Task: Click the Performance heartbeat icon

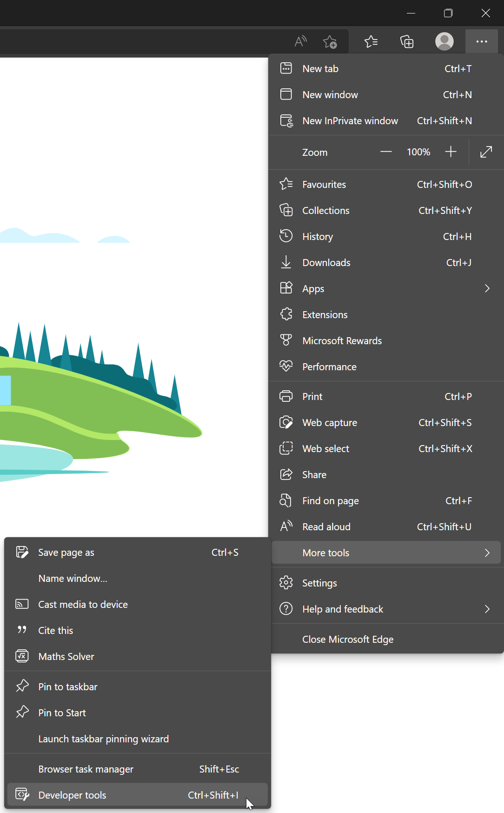Action: tap(286, 366)
